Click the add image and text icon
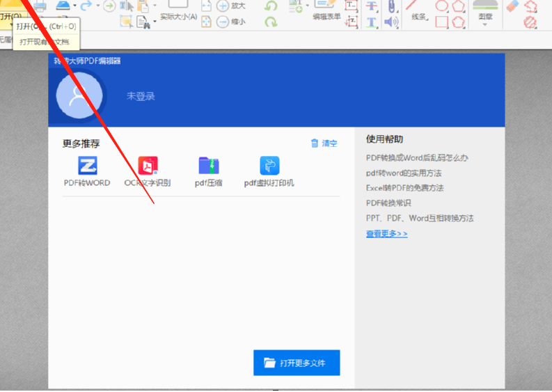The image size is (552, 392). [x=296, y=6]
